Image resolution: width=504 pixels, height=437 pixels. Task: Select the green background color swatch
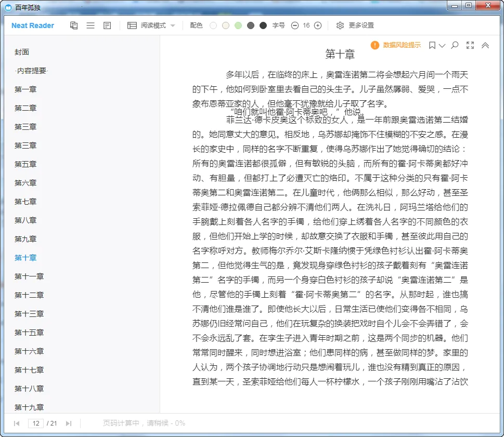coord(238,25)
